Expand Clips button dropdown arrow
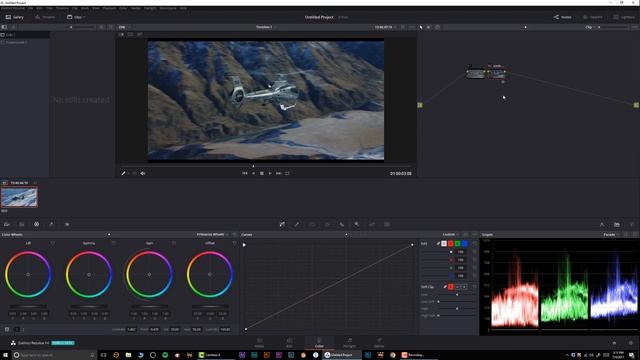Image resolution: width=640 pixels, height=360 pixels. point(84,17)
